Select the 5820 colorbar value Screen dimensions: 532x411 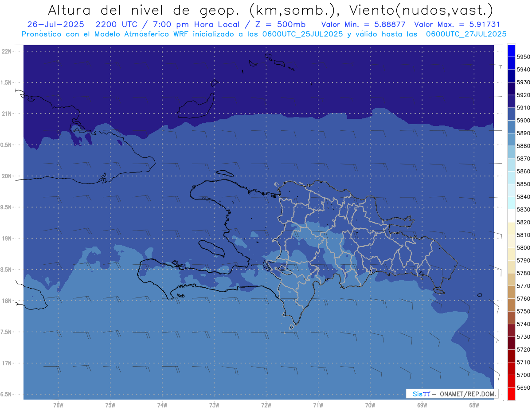click(x=524, y=222)
